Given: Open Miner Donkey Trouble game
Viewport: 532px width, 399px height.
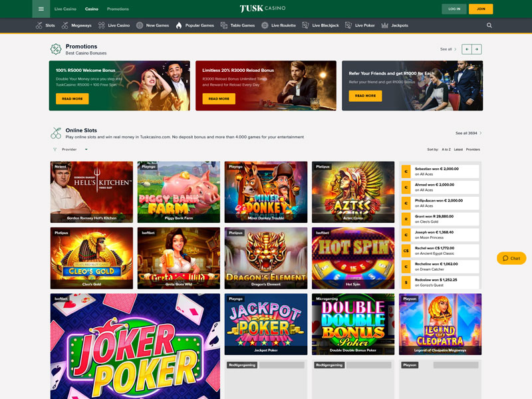Looking at the screenshot, I should click(x=266, y=192).
